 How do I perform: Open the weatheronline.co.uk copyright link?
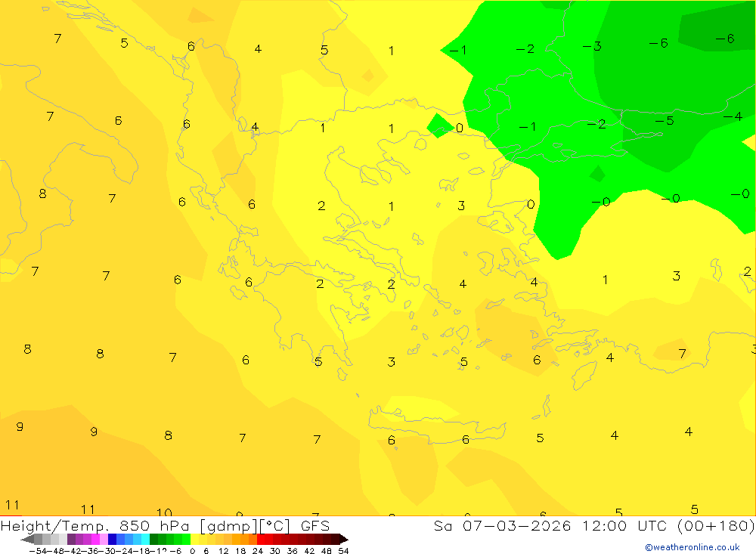pyautogui.click(x=692, y=547)
